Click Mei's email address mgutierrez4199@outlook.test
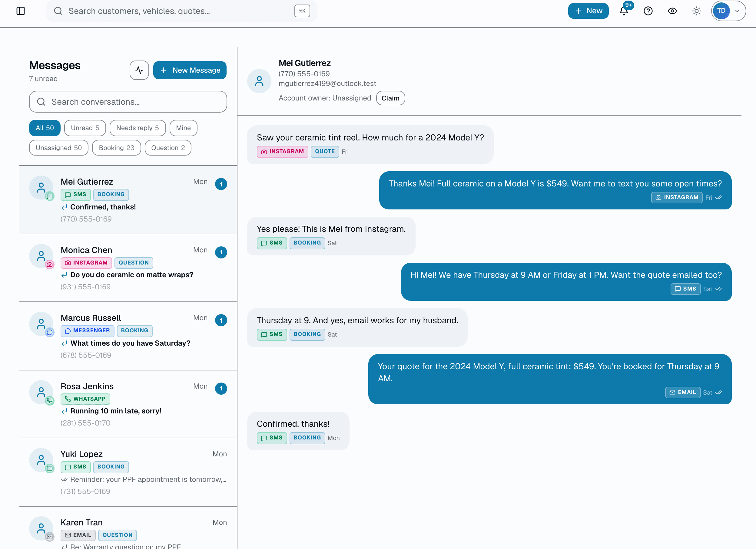This screenshot has height=549, width=756. coord(327,84)
